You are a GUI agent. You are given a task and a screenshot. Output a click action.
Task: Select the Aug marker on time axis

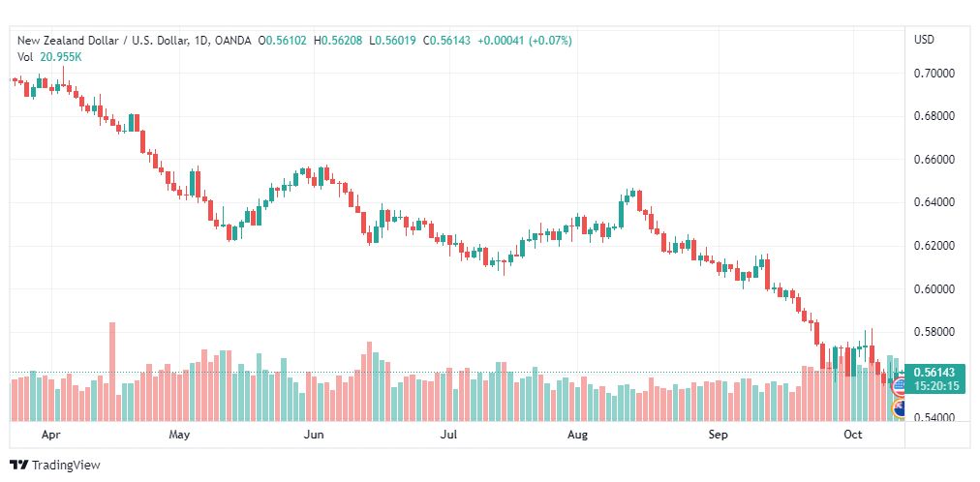coord(578,435)
